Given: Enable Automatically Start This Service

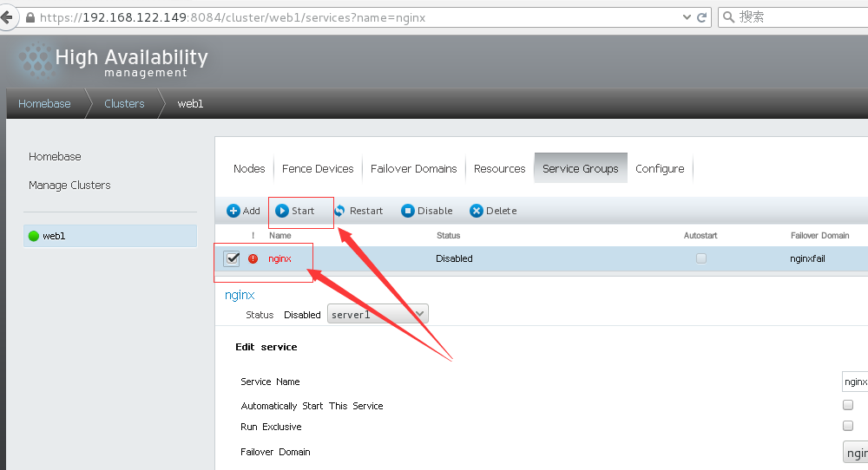Looking at the screenshot, I should [848, 405].
